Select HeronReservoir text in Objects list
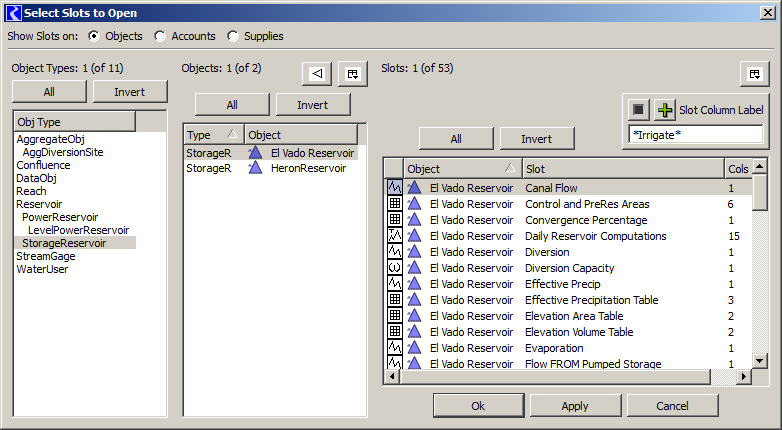The width and height of the screenshot is (782, 430). [308, 168]
